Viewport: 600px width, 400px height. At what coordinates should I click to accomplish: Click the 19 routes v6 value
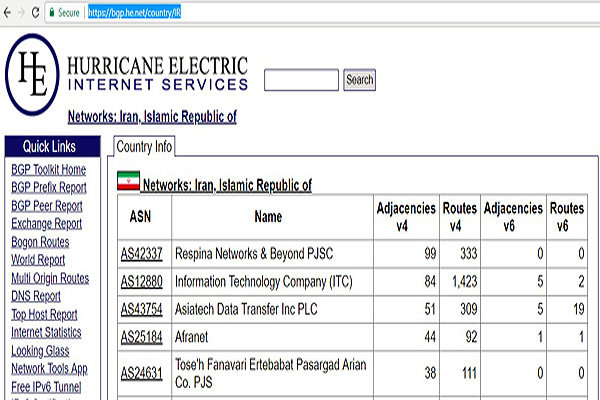579,309
